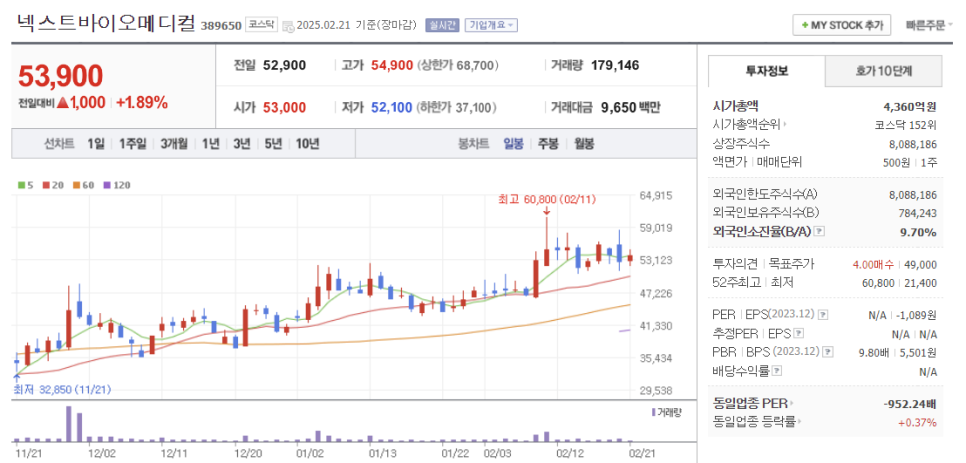Screen dimensions: 966x463
Task: Toggle the 실시간 real-time badge
Action: pos(442,25)
